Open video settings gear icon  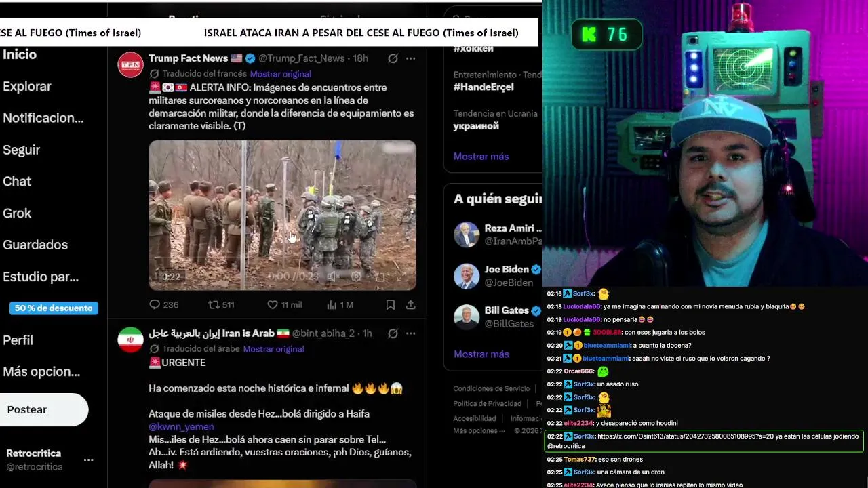click(356, 277)
